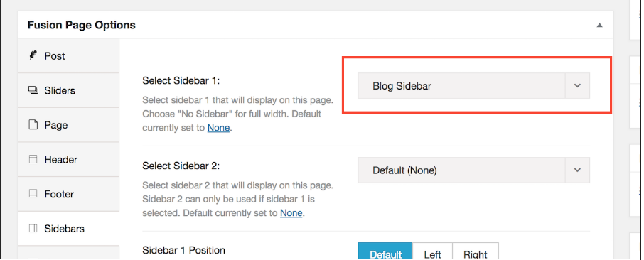Click the Default (None) select field
The width and height of the screenshot is (644, 260).
point(473,170)
